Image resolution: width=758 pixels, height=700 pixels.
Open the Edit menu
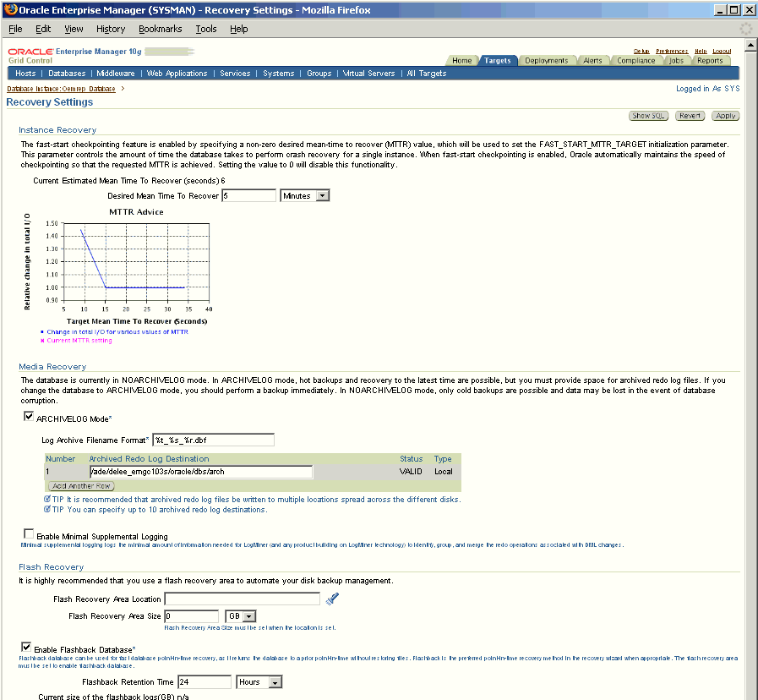tap(43, 29)
